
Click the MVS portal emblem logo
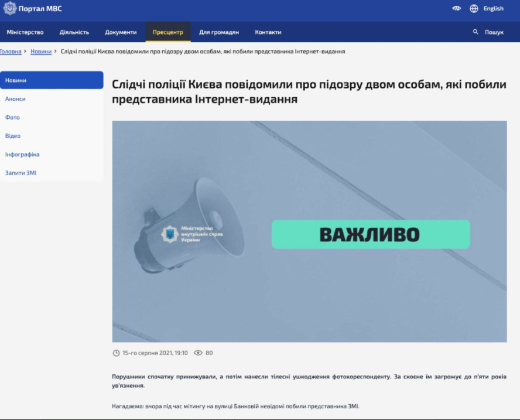[x=10, y=8]
